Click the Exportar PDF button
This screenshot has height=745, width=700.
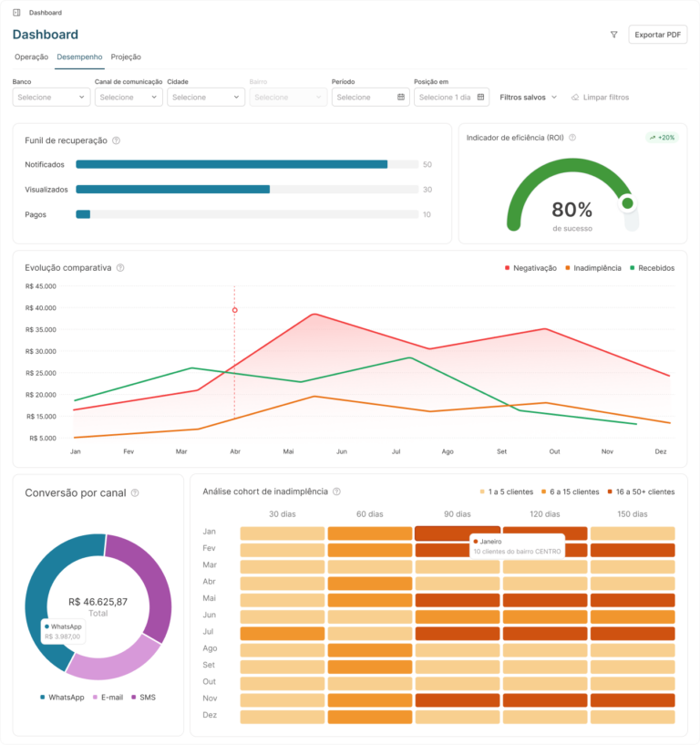click(658, 35)
